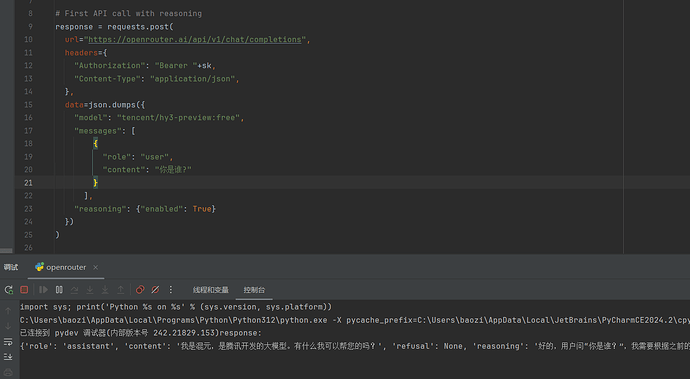
Task: Click the Step Out icon
Action: click(x=121, y=290)
